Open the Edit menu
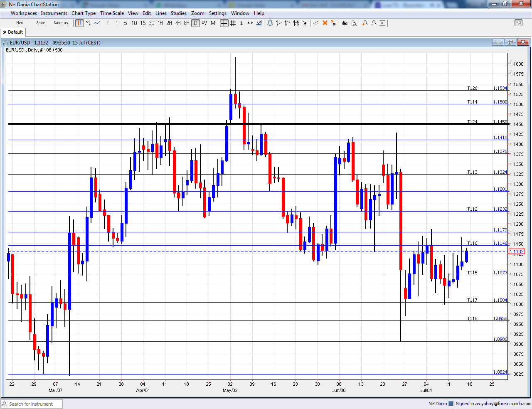 tap(147, 13)
